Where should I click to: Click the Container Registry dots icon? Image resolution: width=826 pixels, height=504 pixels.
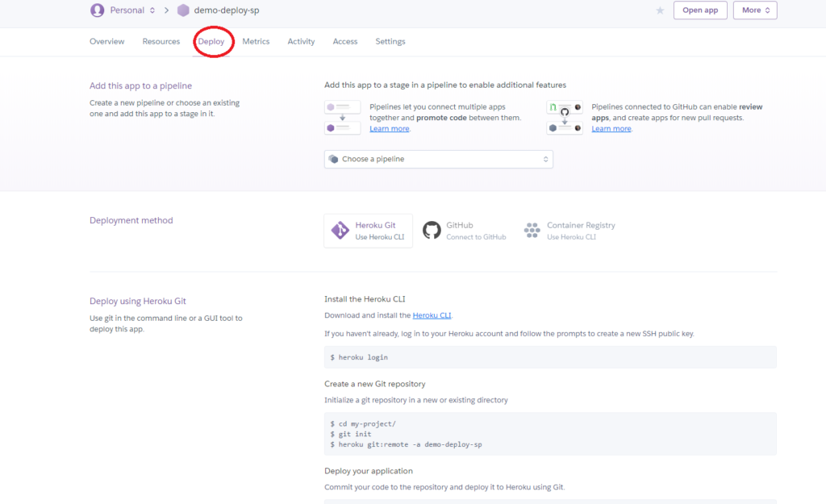pos(532,230)
